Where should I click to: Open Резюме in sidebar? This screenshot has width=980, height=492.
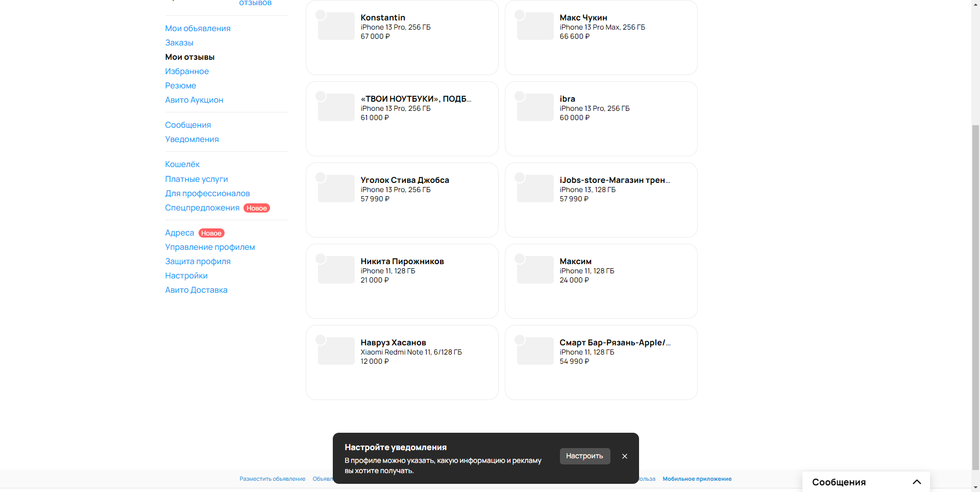[x=180, y=85]
